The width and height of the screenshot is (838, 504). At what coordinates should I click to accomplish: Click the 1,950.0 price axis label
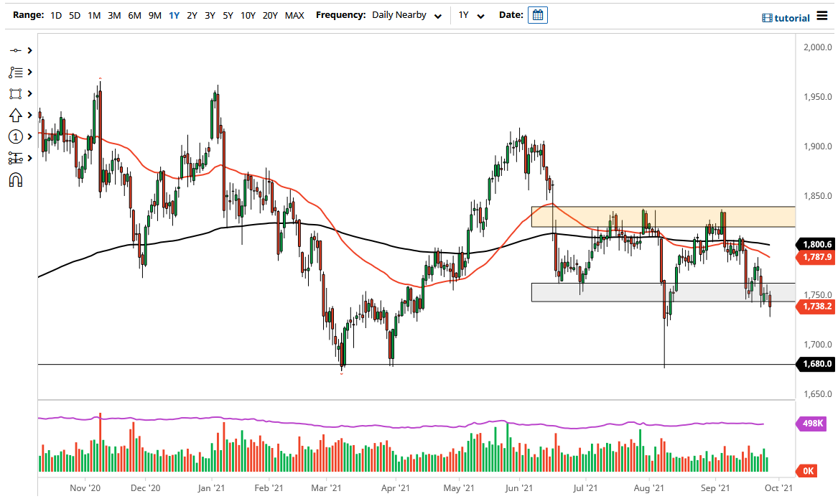point(818,97)
